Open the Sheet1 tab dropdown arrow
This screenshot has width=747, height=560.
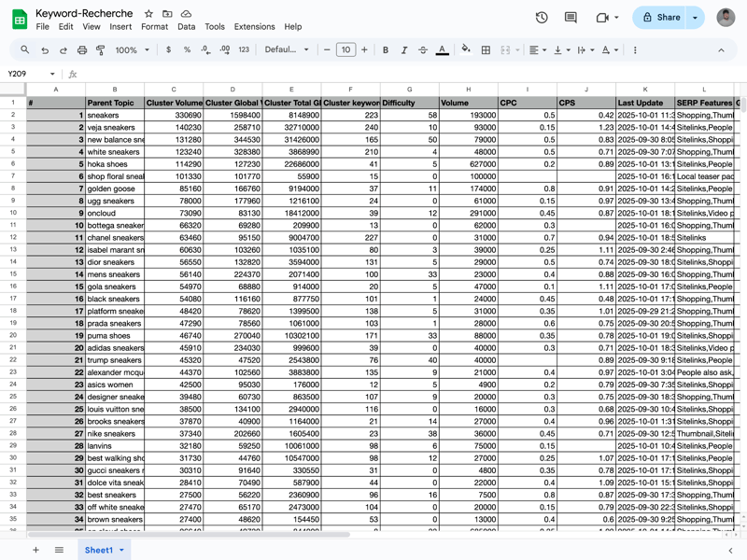[121, 551]
